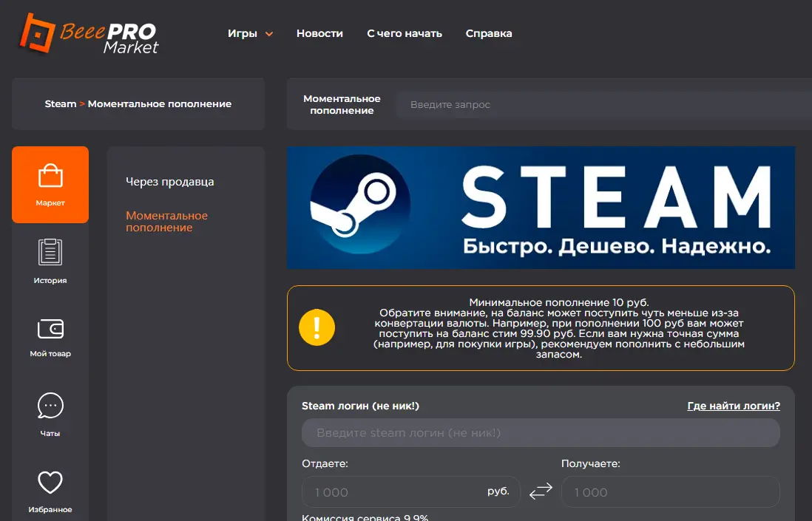Click the Комиссия сервиса 9.9% text
This screenshot has width=812, height=521.
point(365,517)
